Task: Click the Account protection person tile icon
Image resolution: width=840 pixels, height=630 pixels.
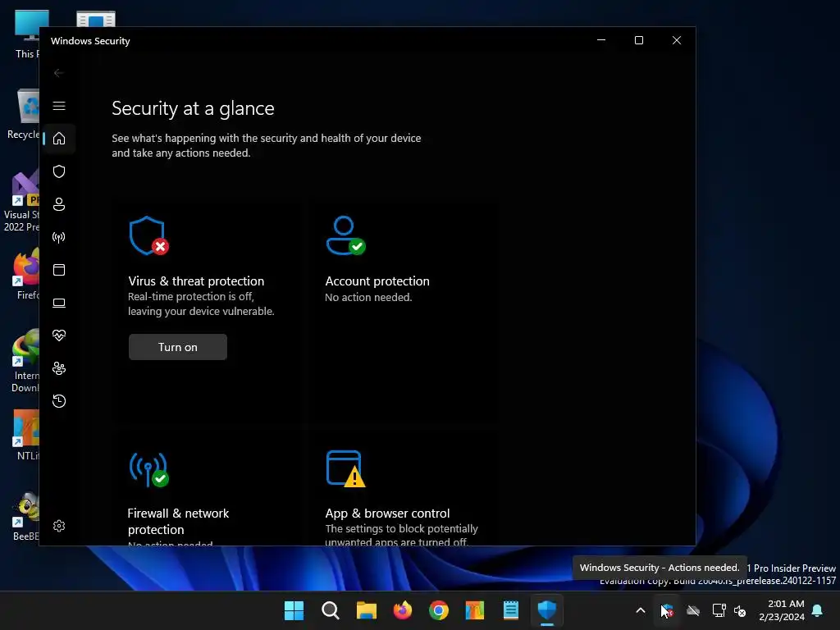Action: (x=345, y=235)
